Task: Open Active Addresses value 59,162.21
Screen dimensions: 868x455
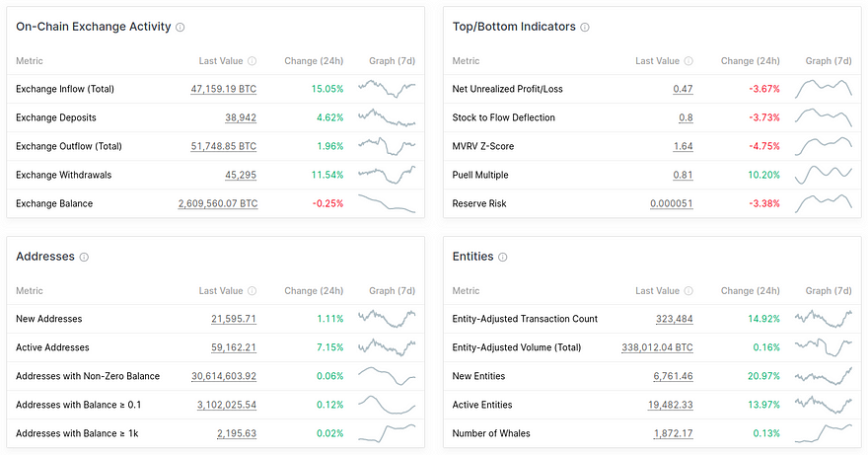Action: [x=234, y=347]
